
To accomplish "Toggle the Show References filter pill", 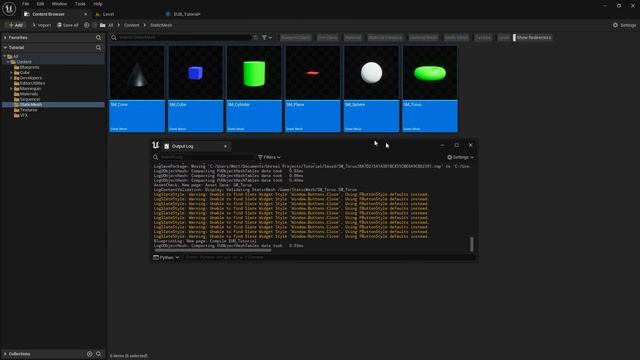I will pyautogui.click(x=533, y=38).
